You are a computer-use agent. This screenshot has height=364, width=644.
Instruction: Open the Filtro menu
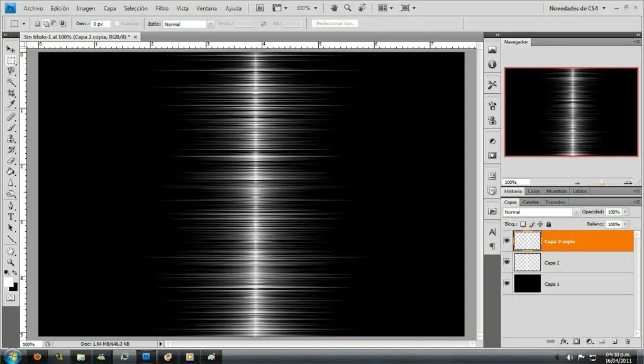pos(162,8)
